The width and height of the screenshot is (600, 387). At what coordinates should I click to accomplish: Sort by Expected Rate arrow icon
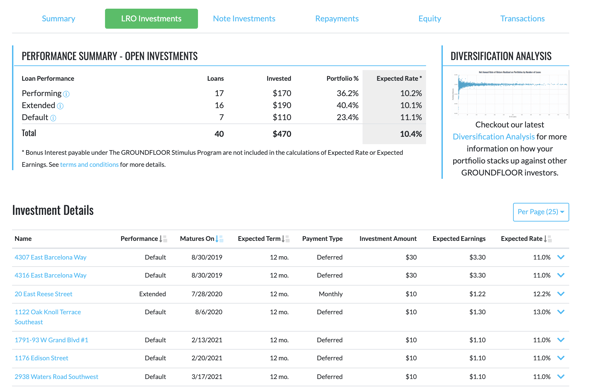(x=548, y=238)
